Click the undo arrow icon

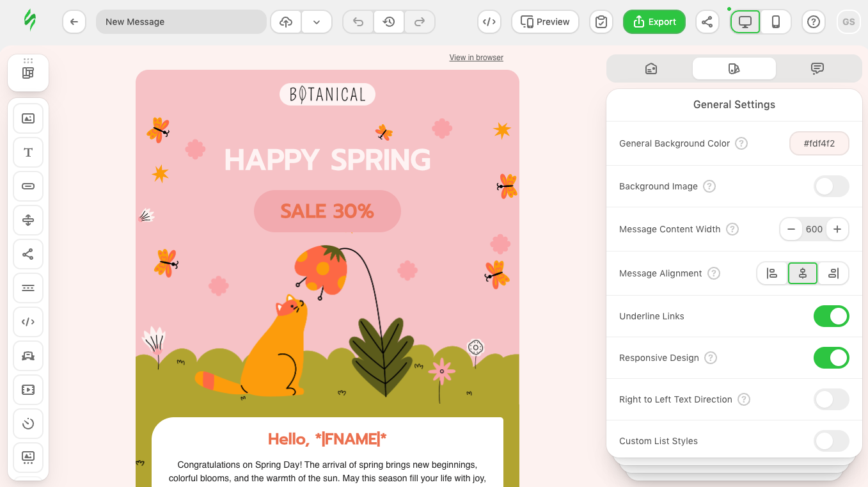coord(358,22)
